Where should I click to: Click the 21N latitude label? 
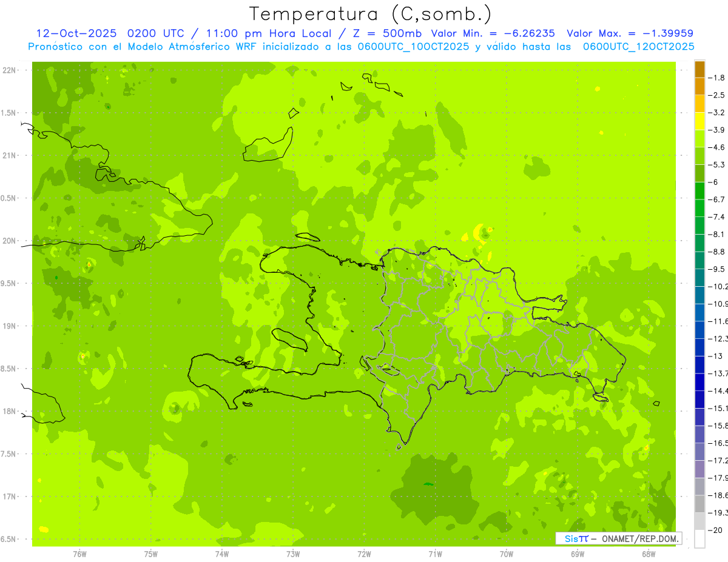10,155
